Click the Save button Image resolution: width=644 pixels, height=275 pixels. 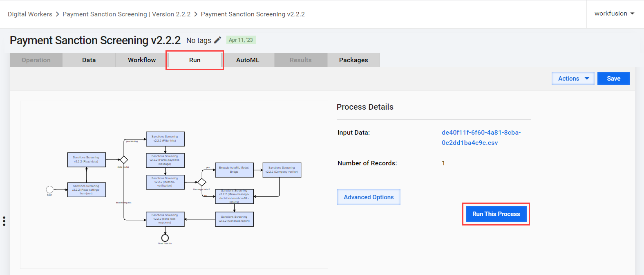(x=613, y=78)
